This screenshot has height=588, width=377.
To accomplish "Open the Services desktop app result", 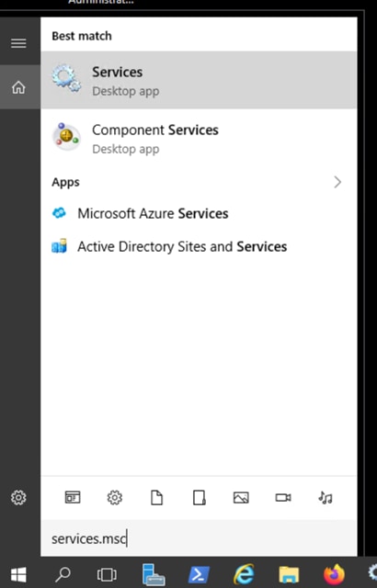I will [199, 80].
